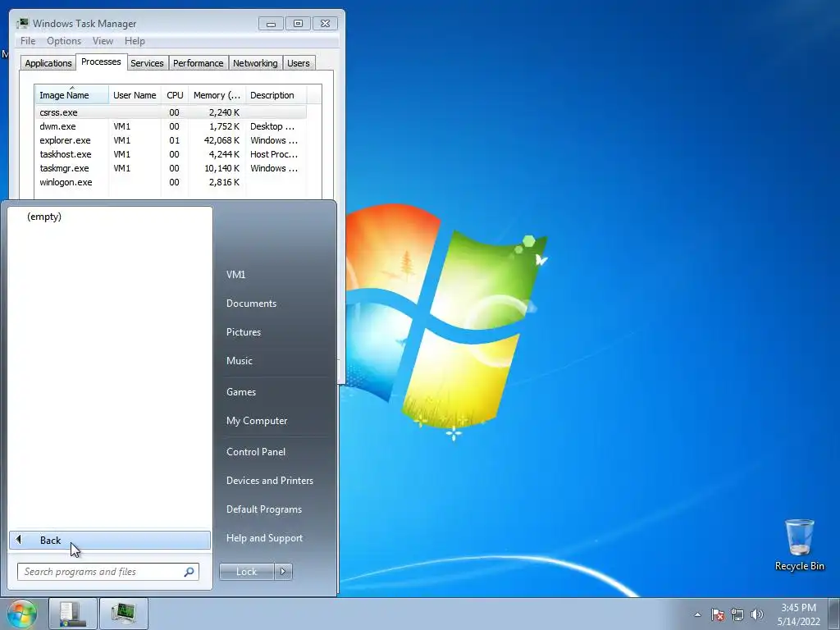Open Music from Start menu
The width and height of the screenshot is (840, 630).
(240, 361)
